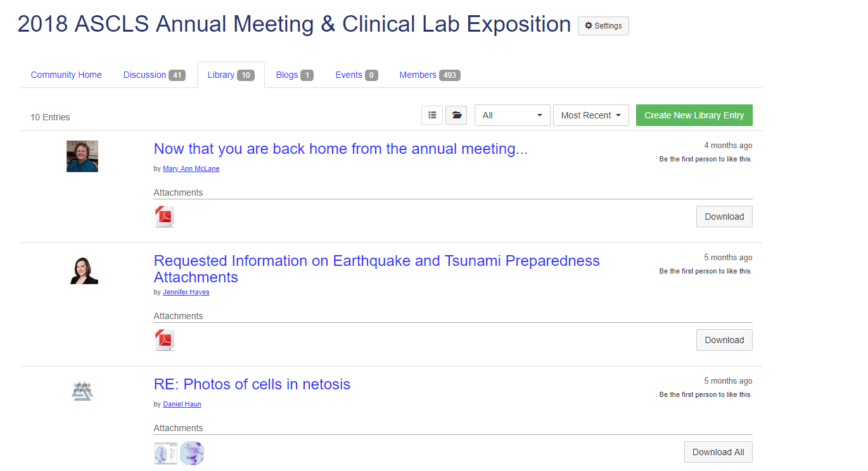
Task: Switch to folder view icon
Action: click(456, 115)
